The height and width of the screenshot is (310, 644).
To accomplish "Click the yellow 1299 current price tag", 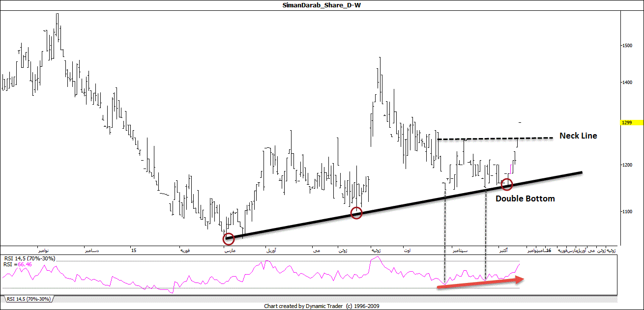I will (x=625, y=122).
